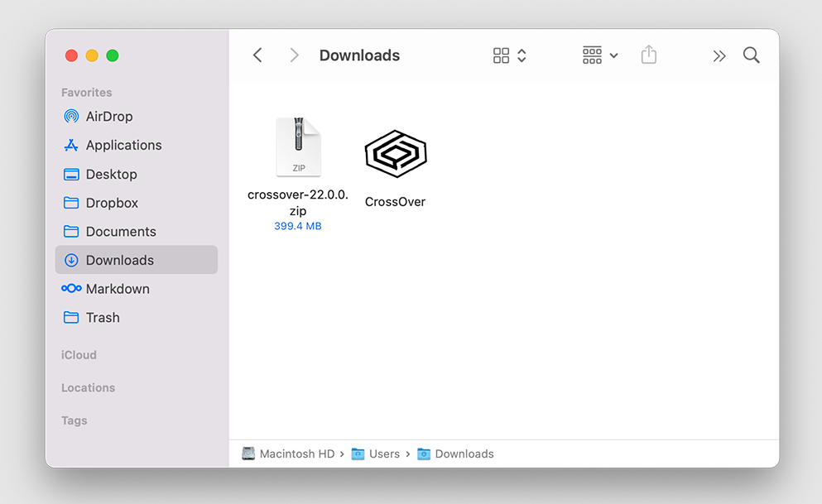Open the Group By icon menu
Viewport: 822px width, 504px height.
click(593, 55)
